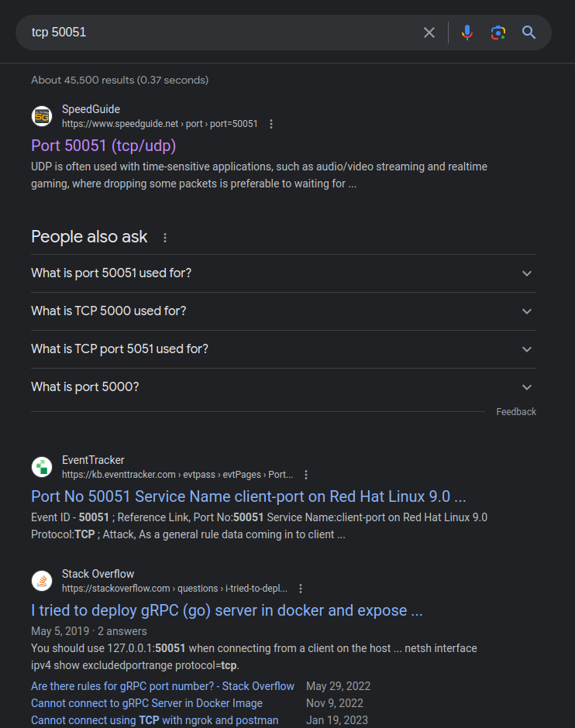Open the three-dot menu beside People also ask
This screenshot has height=728, width=575.
click(165, 238)
